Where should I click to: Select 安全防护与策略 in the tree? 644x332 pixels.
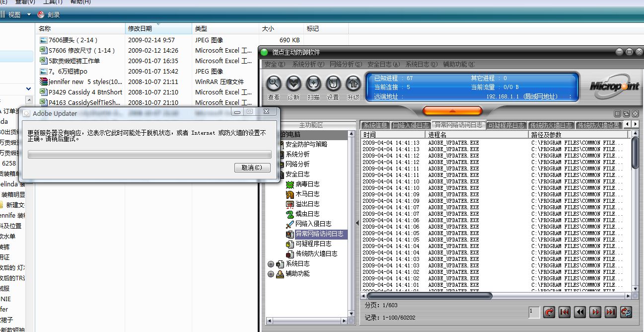click(x=306, y=144)
